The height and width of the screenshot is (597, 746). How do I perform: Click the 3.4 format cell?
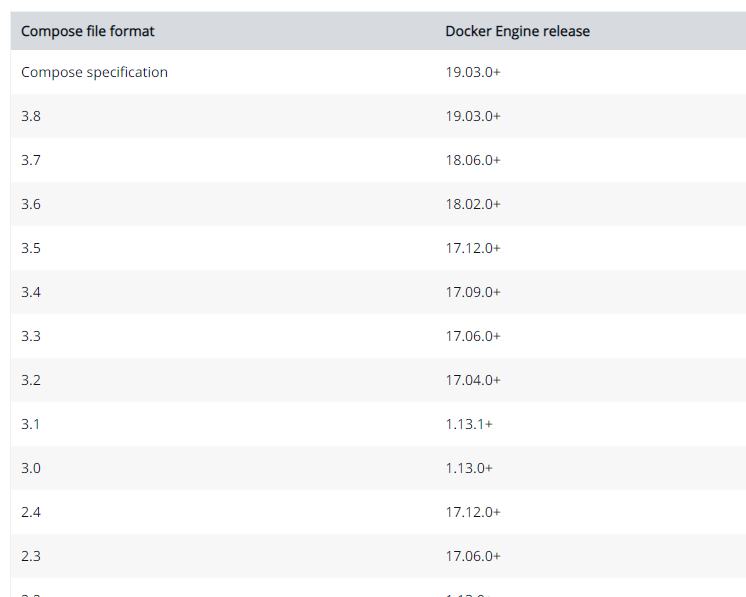coord(31,292)
